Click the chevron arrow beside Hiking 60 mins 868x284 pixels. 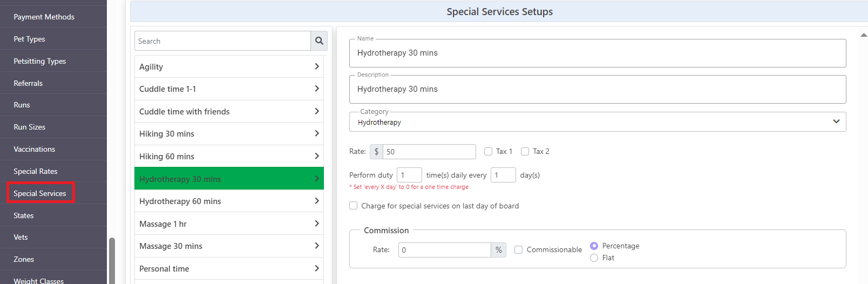click(x=316, y=156)
